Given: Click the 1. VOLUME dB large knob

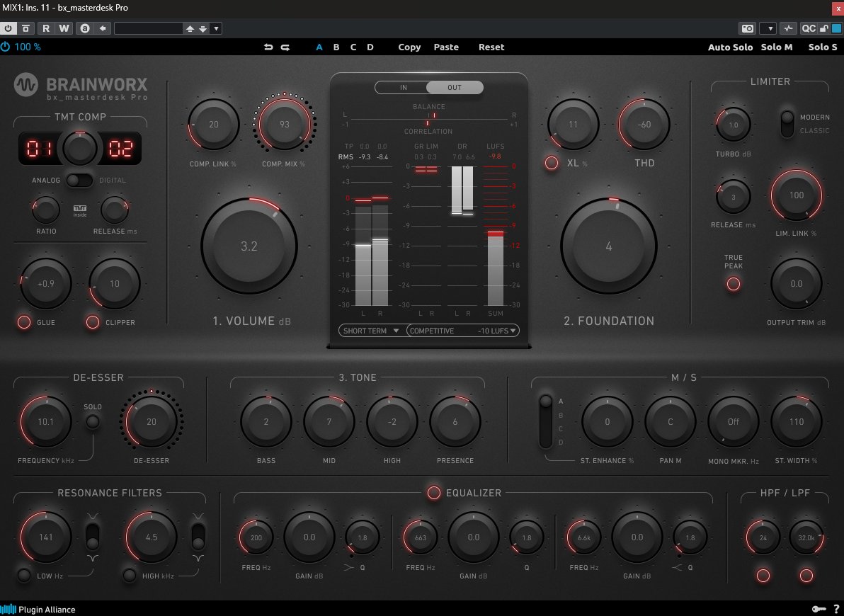Looking at the screenshot, I should click(249, 246).
